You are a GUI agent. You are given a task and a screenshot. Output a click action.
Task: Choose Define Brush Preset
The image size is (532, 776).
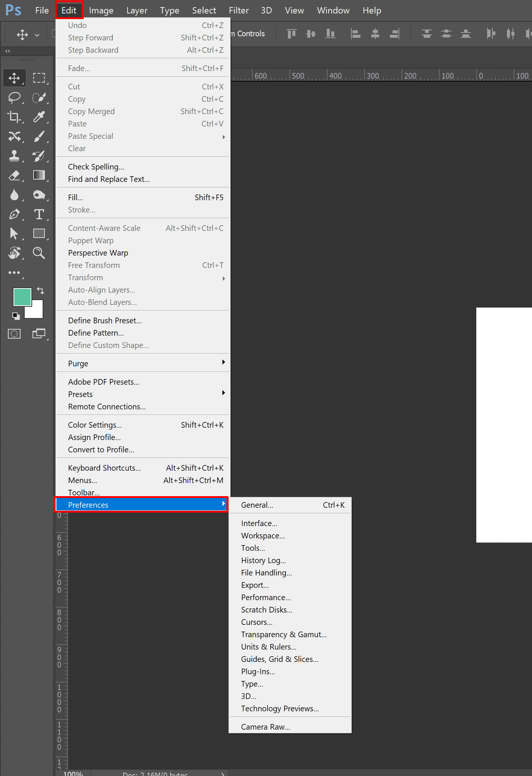point(143,321)
